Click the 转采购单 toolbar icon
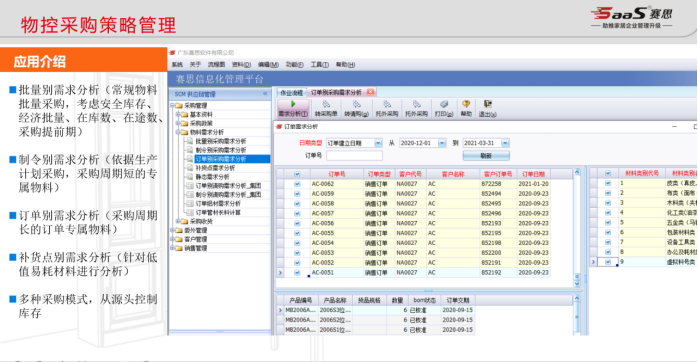Screen dimensions: 698x362 [326, 108]
